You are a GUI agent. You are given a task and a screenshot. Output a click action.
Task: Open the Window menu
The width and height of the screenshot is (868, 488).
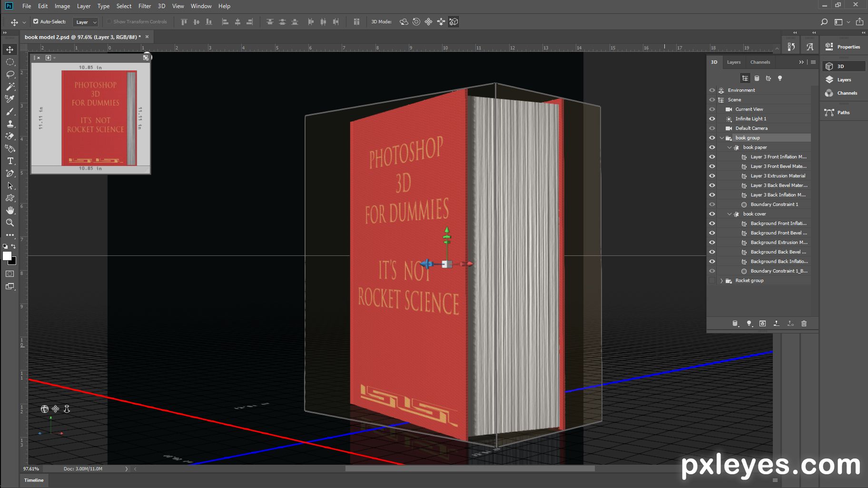click(x=201, y=6)
